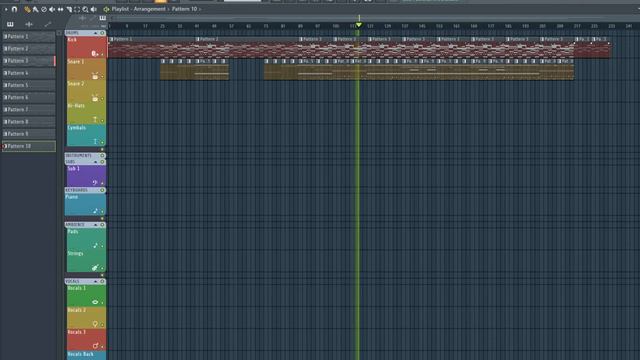The width and height of the screenshot is (640, 360).
Task: Toggle the Drums group mute switch
Action: 102,33
